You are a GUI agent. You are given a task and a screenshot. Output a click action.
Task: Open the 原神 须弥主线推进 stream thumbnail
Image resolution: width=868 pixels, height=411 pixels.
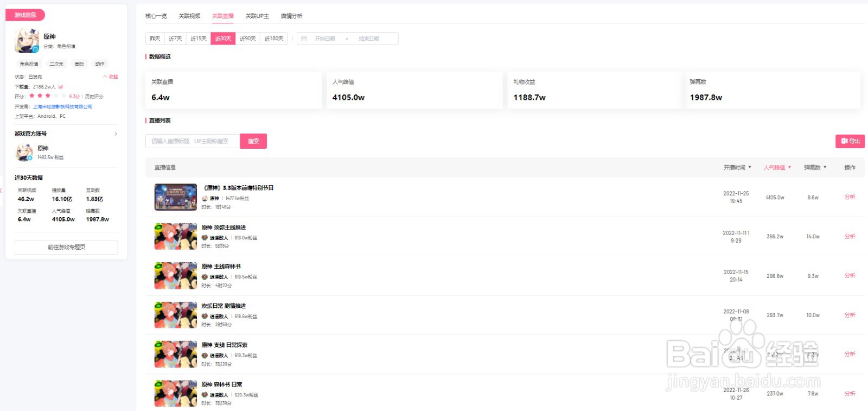[176, 236]
